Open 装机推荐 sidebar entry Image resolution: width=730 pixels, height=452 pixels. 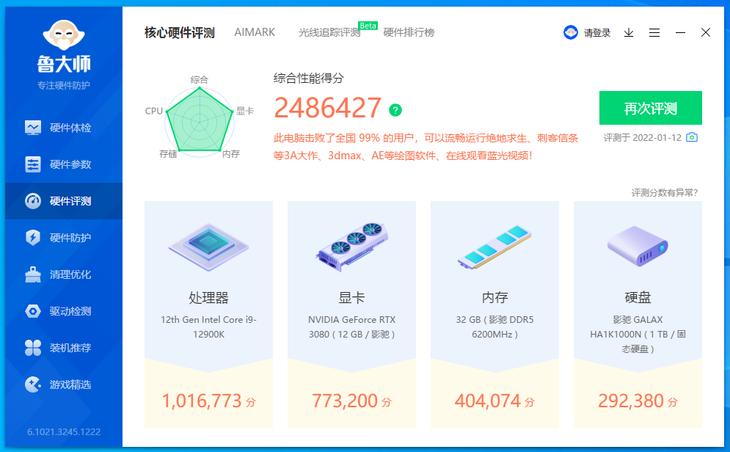pyautogui.click(x=64, y=348)
